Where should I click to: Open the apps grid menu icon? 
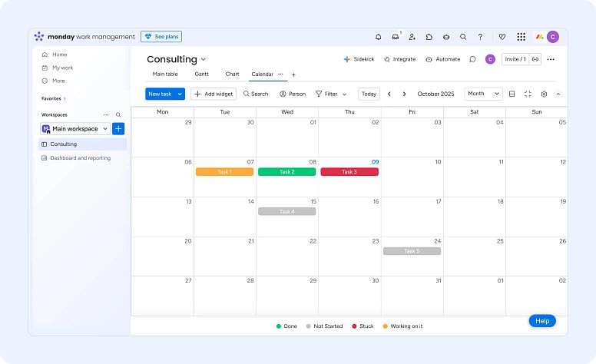521,37
